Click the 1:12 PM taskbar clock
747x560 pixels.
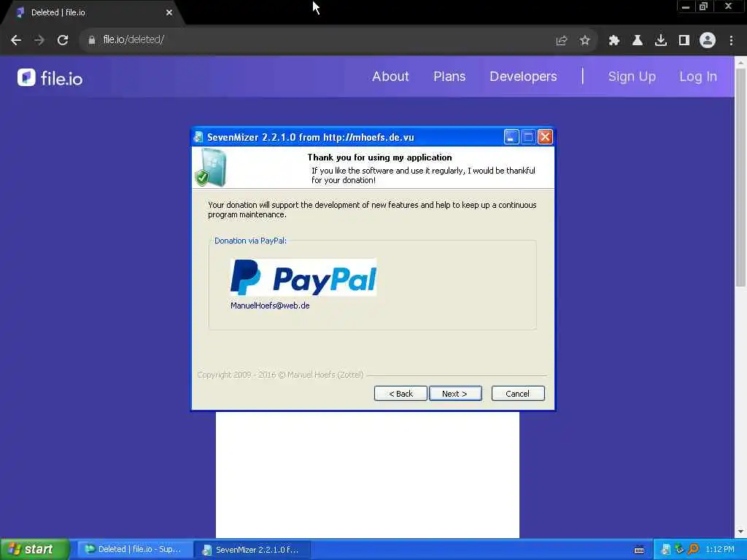pos(720,550)
